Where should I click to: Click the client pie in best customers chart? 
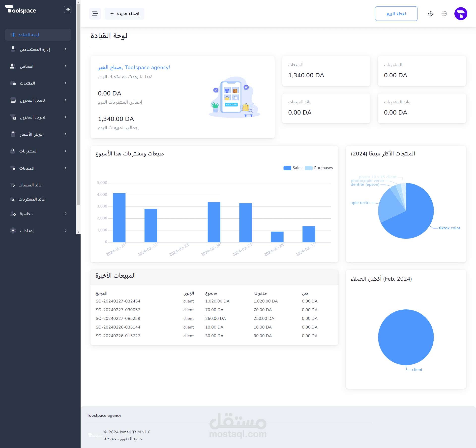click(406, 337)
